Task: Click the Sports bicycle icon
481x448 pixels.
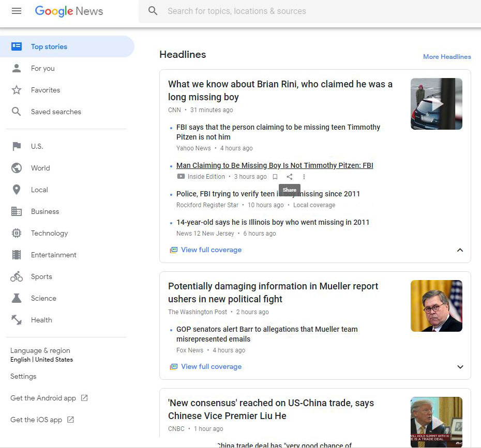Action: click(x=17, y=276)
